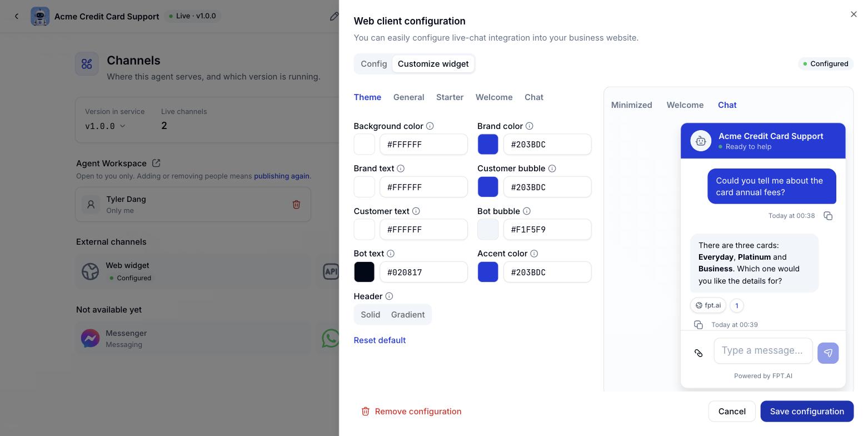Click the Cancel button

[x=732, y=412]
